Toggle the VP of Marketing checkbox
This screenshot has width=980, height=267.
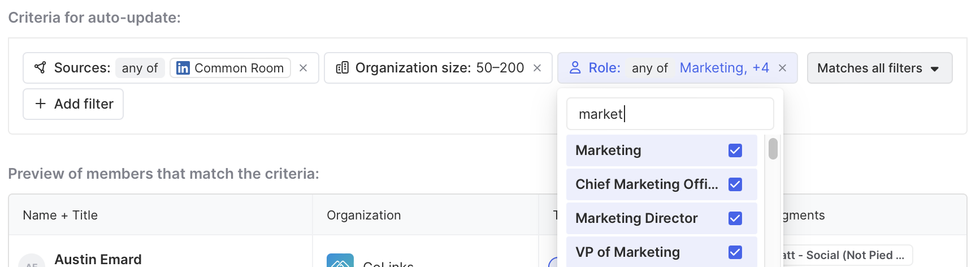point(735,252)
